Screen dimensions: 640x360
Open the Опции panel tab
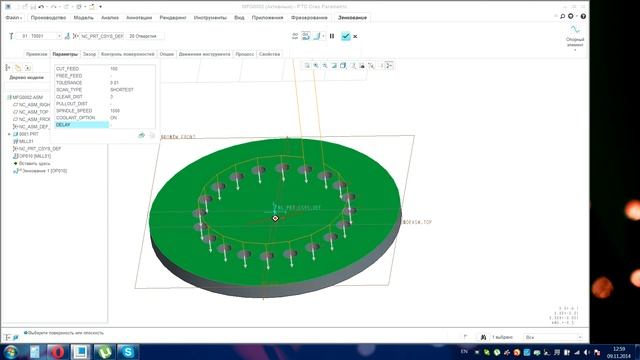click(166, 54)
